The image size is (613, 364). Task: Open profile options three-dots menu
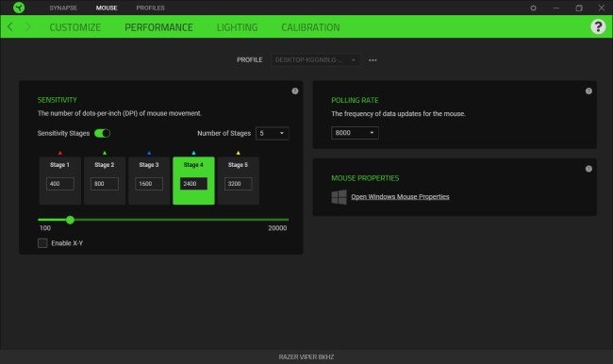(373, 60)
